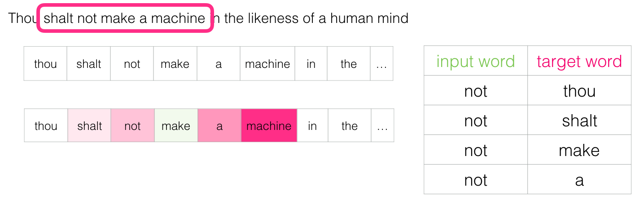The height and width of the screenshot is (205, 644).
Task: Click target word 'a' in the last table row
Action: (x=579, y=180)
